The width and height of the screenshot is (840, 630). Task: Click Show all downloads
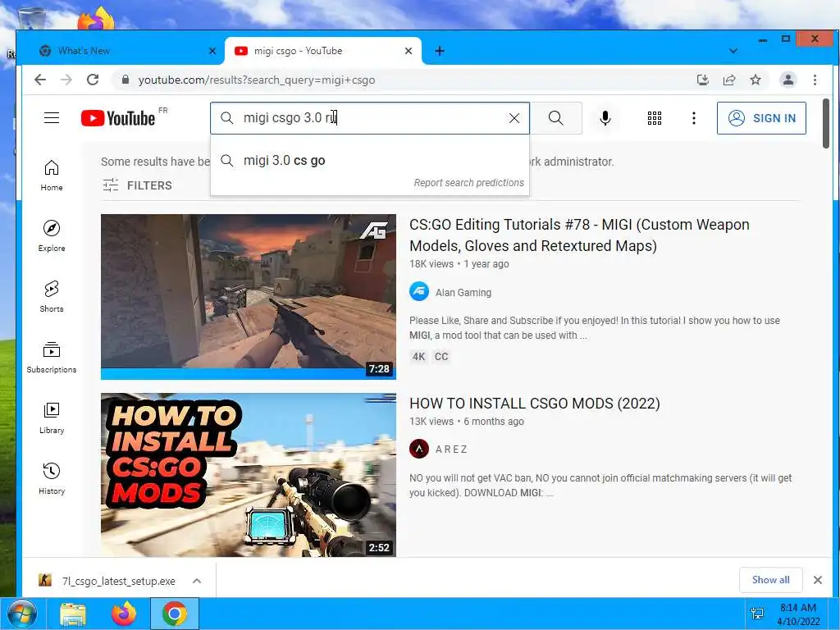(770, 580)
